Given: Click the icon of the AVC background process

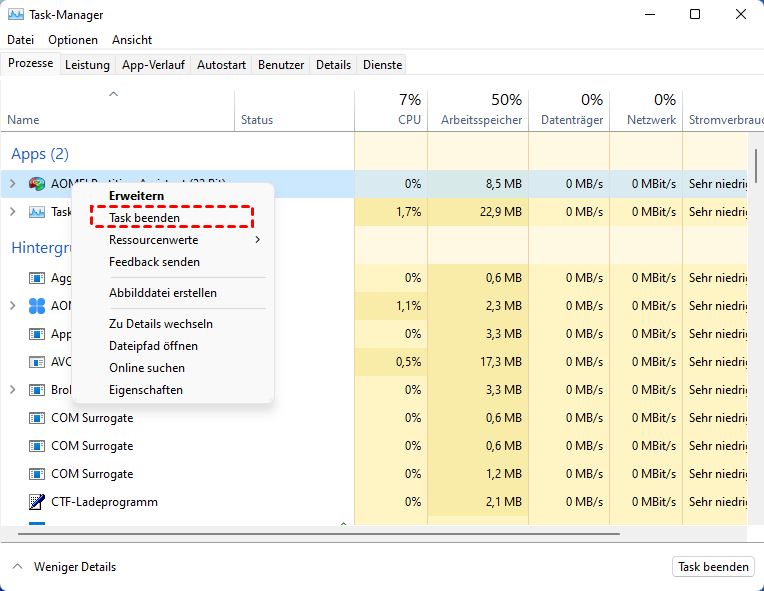Looking at the screenshot, I should point(37,362).
